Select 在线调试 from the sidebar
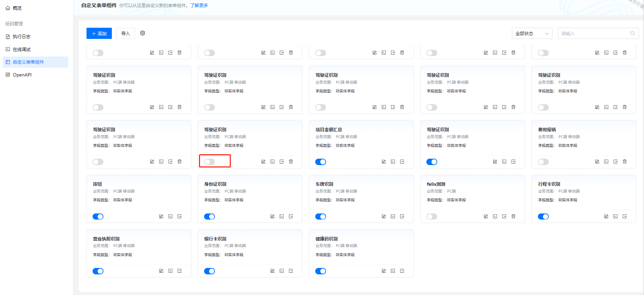The image size is (644, 295). (22, 49)
